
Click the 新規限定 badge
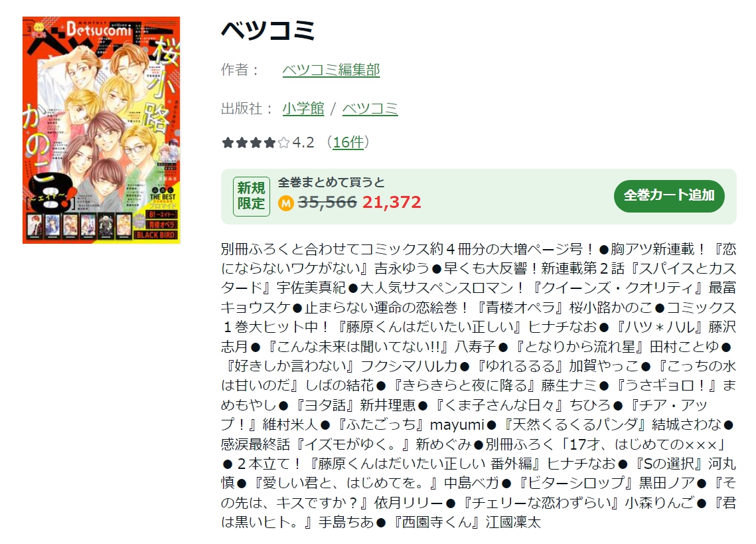(x=251, y=196)
